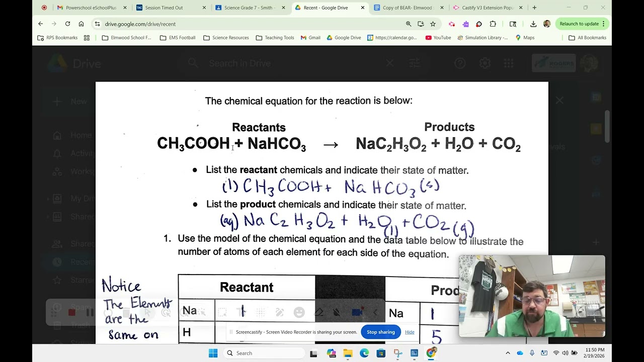Click Stop sharing button
Viewport: 644px width, 362px height.
(381, 332)
